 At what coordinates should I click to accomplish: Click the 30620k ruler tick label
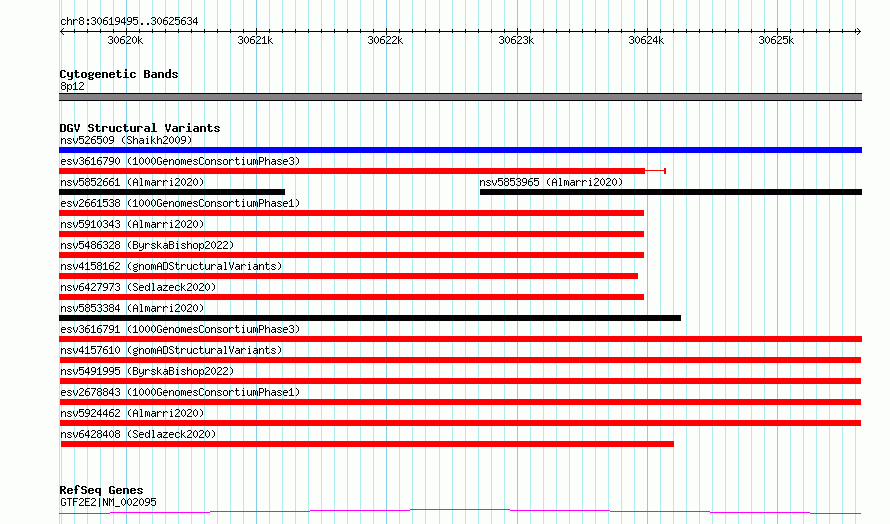pos(125,40)
